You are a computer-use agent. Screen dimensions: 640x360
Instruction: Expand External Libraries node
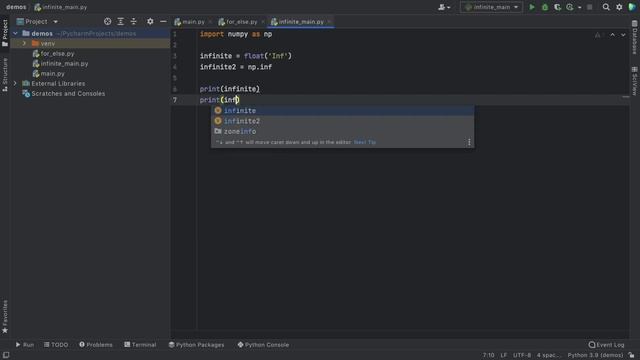(x=16, y=83)
